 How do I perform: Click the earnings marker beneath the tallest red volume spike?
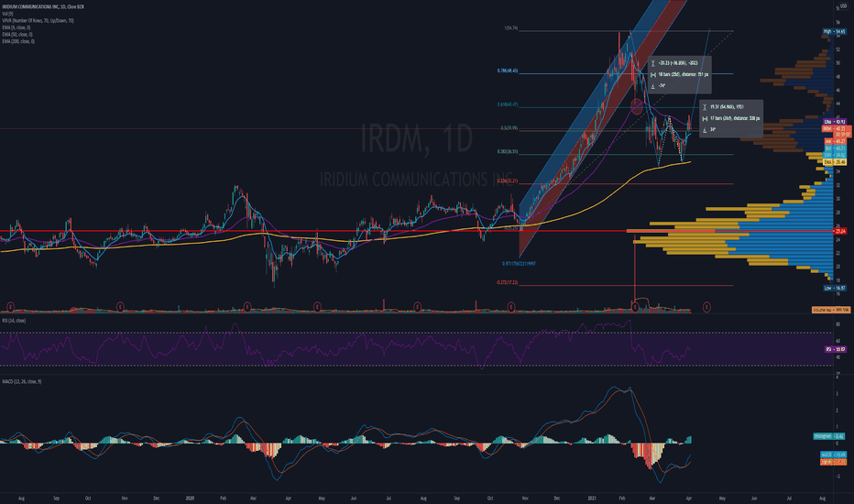click(635, 307)
